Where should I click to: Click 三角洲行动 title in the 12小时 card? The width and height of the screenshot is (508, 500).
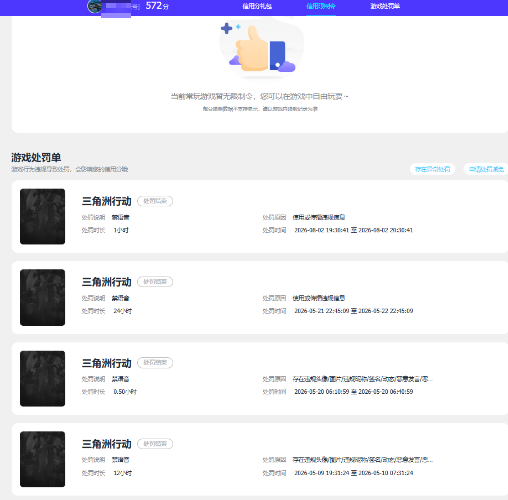pyautogui.click(x=107, y=444)
